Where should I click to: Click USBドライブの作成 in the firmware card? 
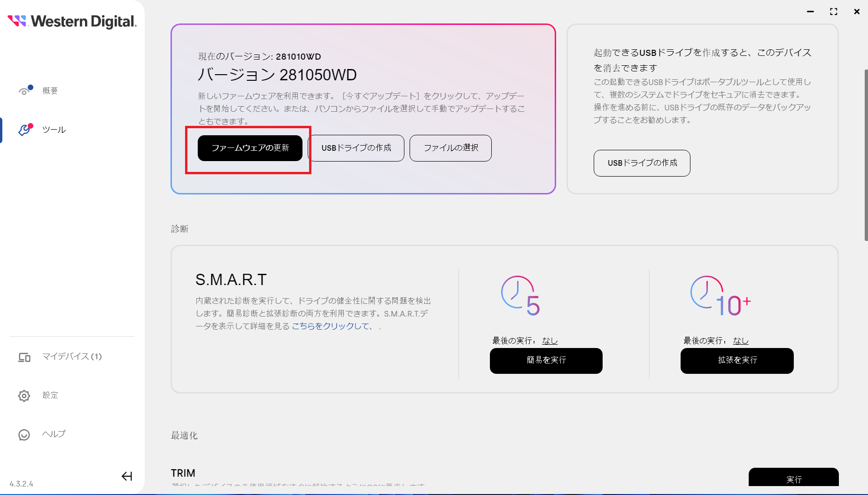coord(356,148)
